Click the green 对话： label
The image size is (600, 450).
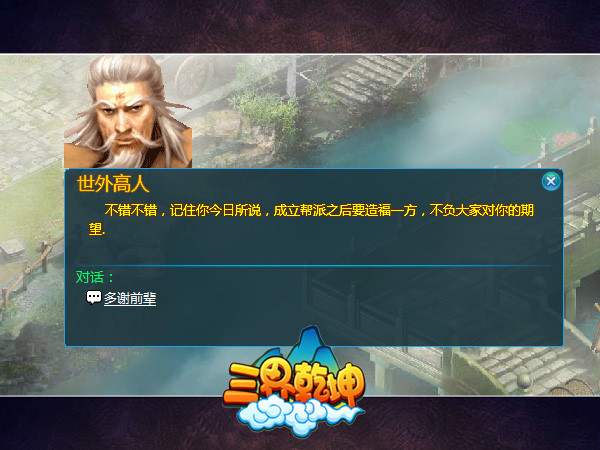point(95,277)
